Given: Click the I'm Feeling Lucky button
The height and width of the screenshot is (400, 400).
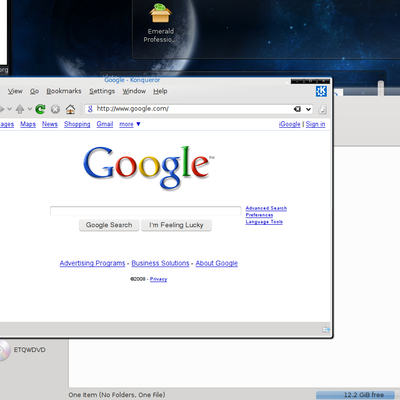Looking at the screenshot, I should (x=176, y=225).
